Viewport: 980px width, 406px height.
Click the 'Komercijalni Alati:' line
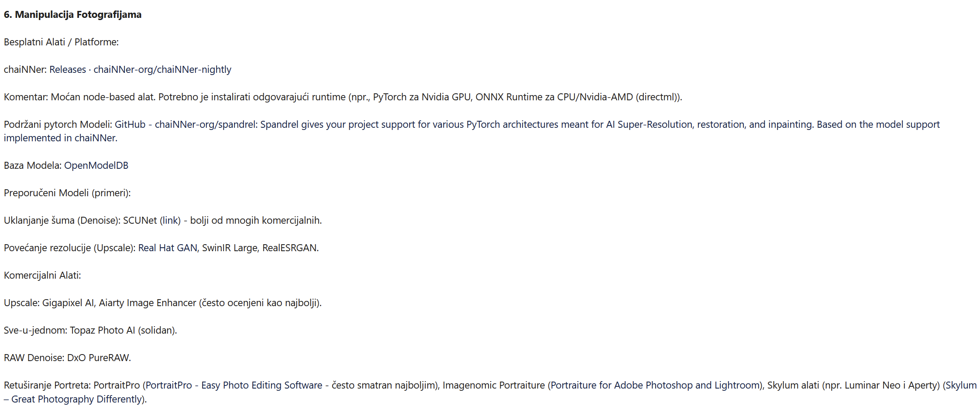(x=42, y=275)
